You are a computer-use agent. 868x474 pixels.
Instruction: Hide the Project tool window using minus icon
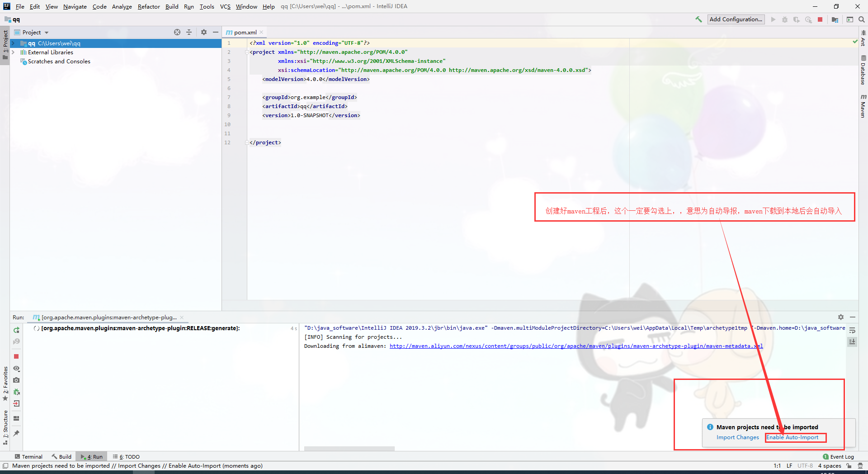[x=216, y=32]
